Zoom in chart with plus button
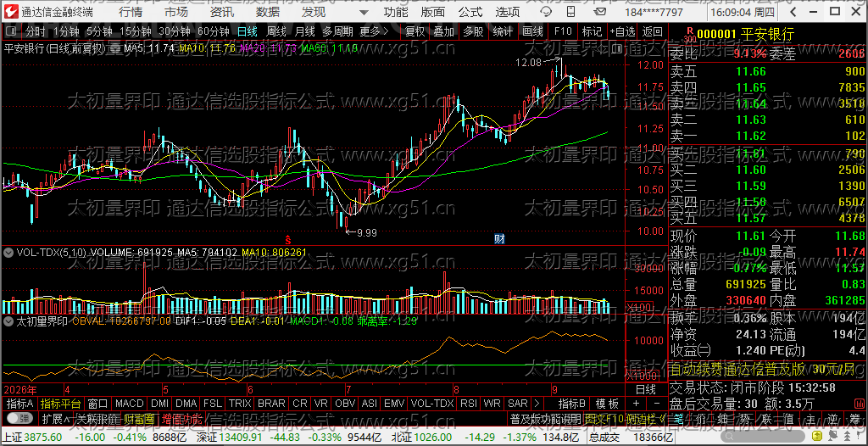Viewport: 868px width, 446px height. click(x=636, y=404)
